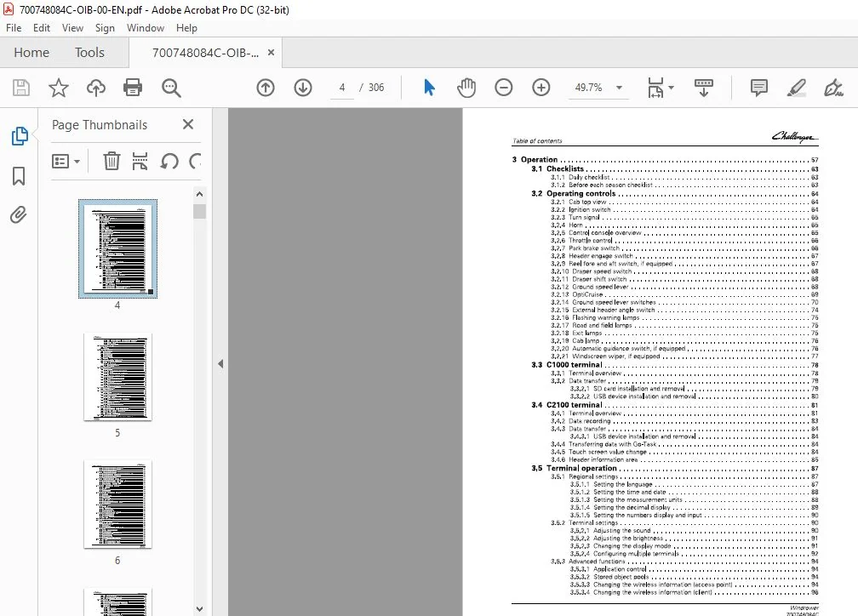
Task: Click '3.2.4 Horn' contents entry
Action: pyautogui.click(x=684, y=225)
